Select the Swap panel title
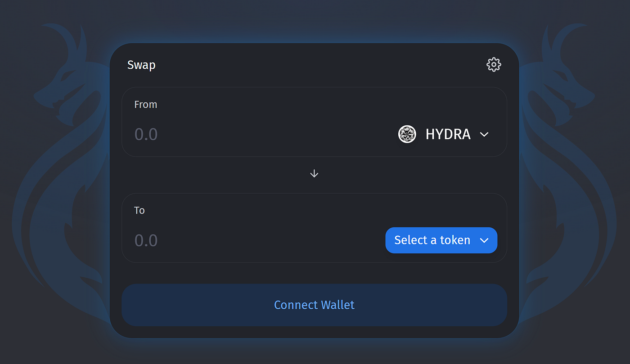Viewport: 630px width, 364px height. pos(141,64)
